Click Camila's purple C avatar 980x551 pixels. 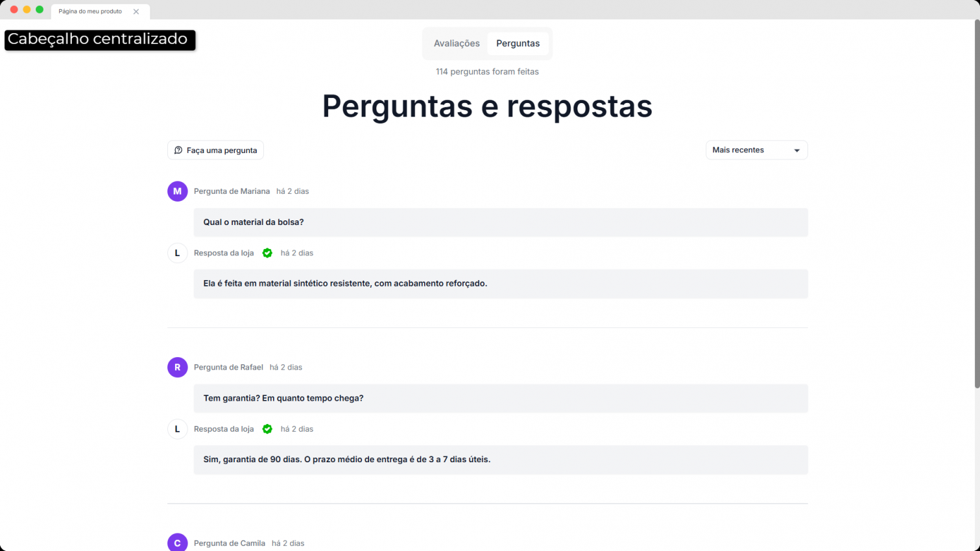[x=177, y=543]
